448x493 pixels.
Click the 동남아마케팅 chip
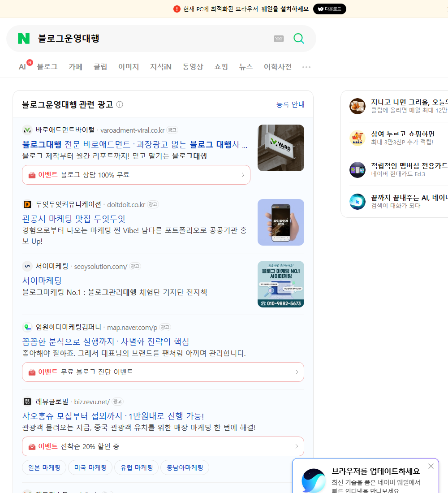point(185,467)
